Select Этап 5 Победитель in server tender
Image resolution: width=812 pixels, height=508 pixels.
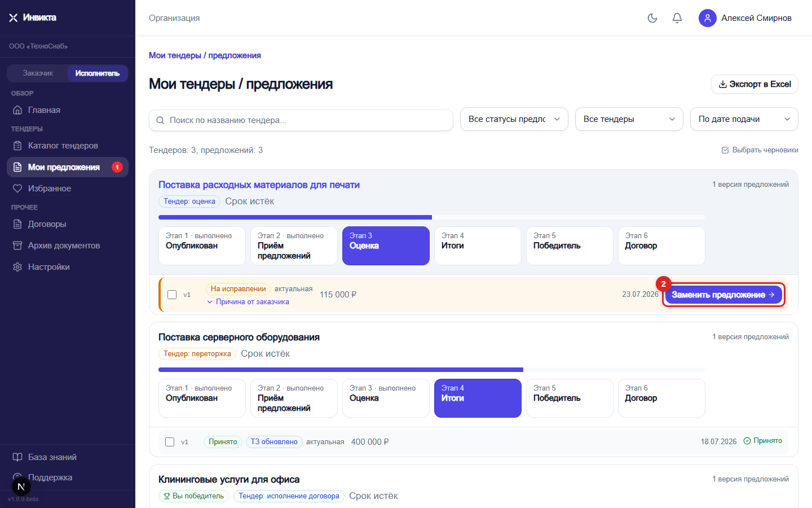(x=570, y=398)
